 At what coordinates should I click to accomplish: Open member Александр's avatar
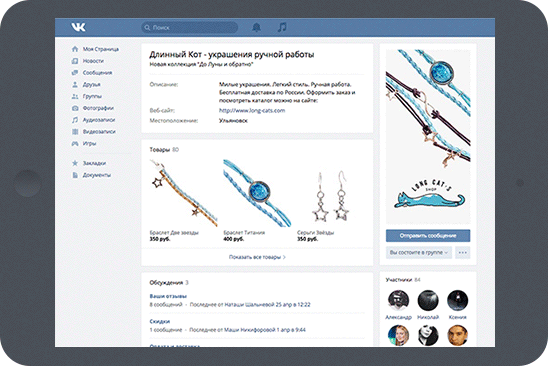click(398, 300)
